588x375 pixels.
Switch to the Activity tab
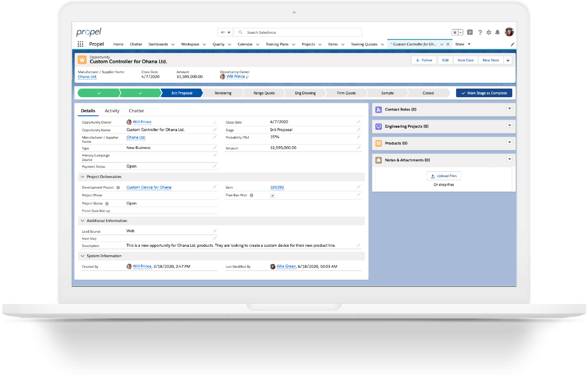tap(112, 111)
